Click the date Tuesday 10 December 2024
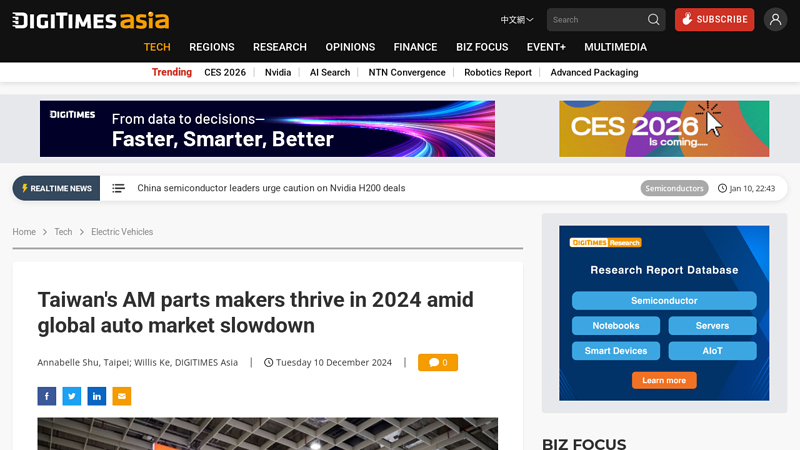The image size is (800, 450). click(x=334, y=362)
